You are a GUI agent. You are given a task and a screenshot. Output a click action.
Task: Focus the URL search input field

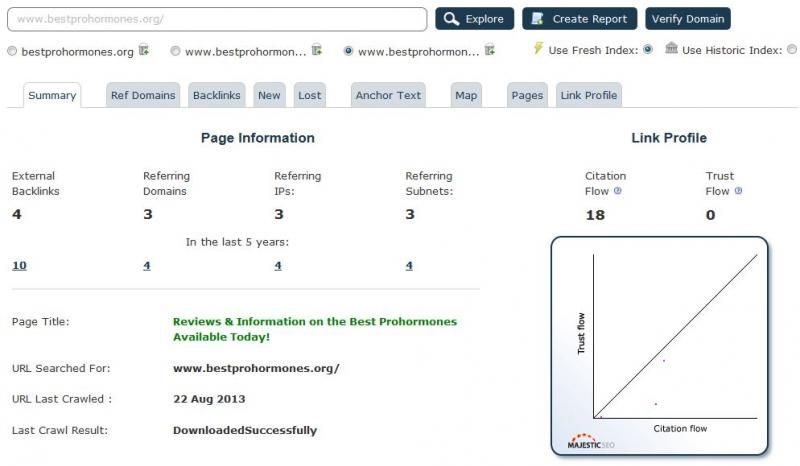pos(217,19)
